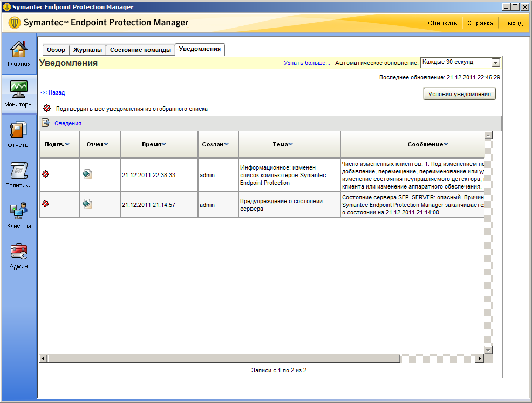Click the confirm-all notifications red icon

pyautogui.click(x=47, y=109)
